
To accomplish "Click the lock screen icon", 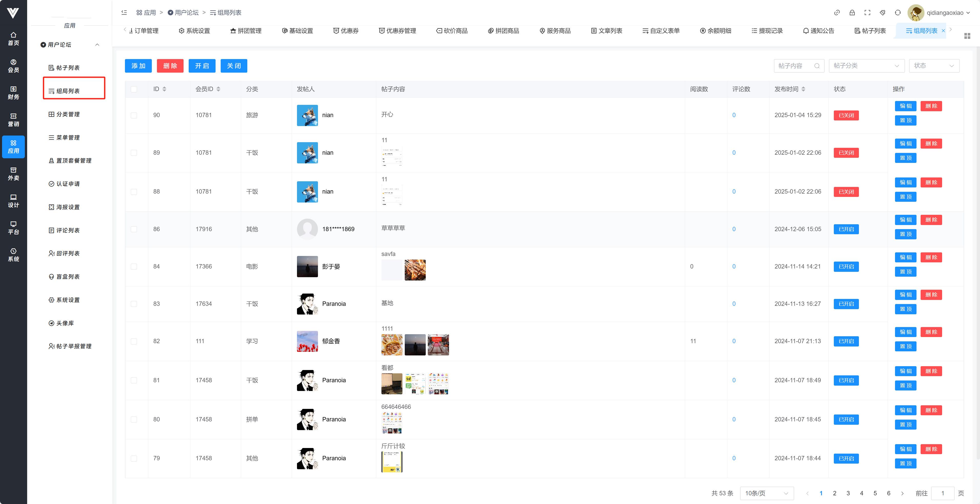I will point(852,13).
